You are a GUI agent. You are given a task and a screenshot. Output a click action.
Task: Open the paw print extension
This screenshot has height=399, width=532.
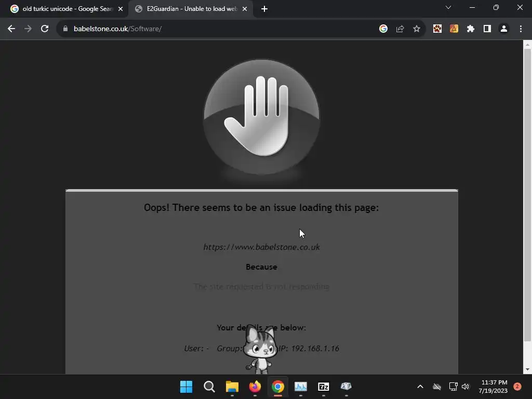click(437, 29)
